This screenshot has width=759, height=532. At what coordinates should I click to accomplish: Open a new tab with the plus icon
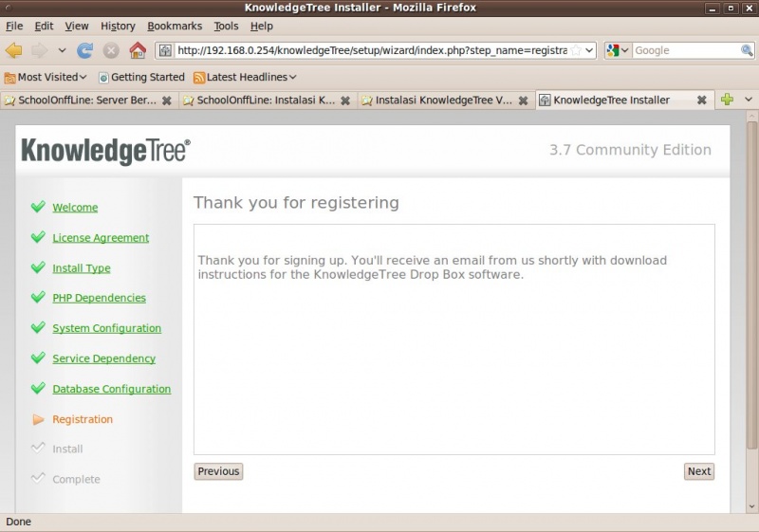point(727,100)
